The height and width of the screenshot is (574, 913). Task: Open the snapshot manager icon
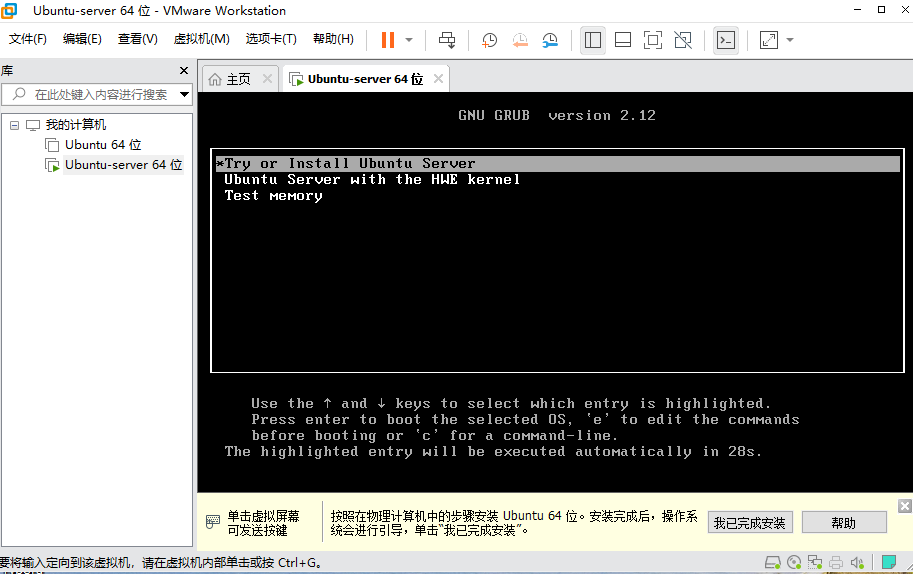550,40
